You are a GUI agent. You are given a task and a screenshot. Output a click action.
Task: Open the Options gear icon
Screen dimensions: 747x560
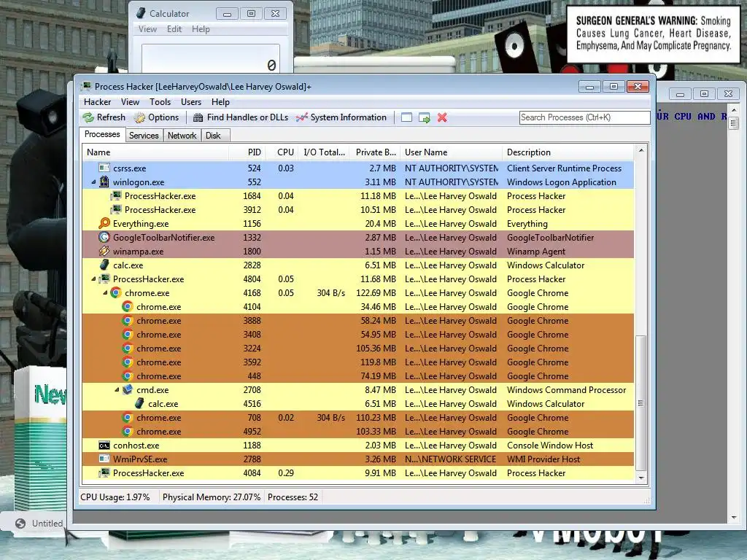[139, 117]
